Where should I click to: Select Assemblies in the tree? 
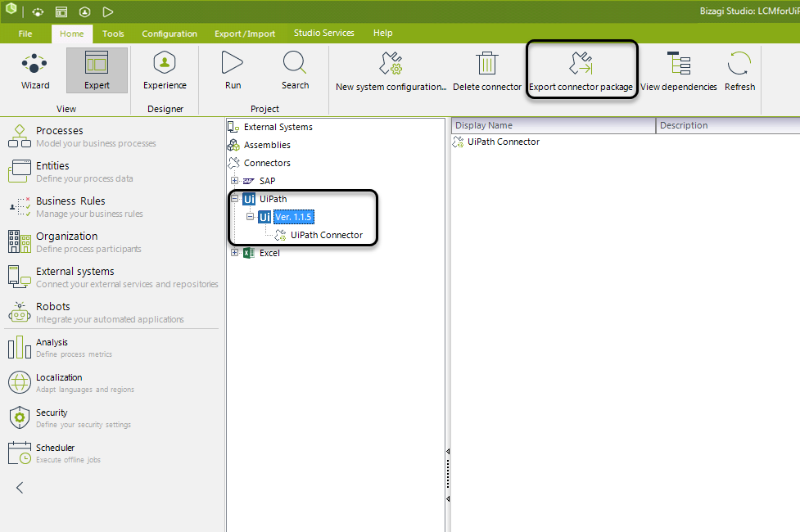267,145
